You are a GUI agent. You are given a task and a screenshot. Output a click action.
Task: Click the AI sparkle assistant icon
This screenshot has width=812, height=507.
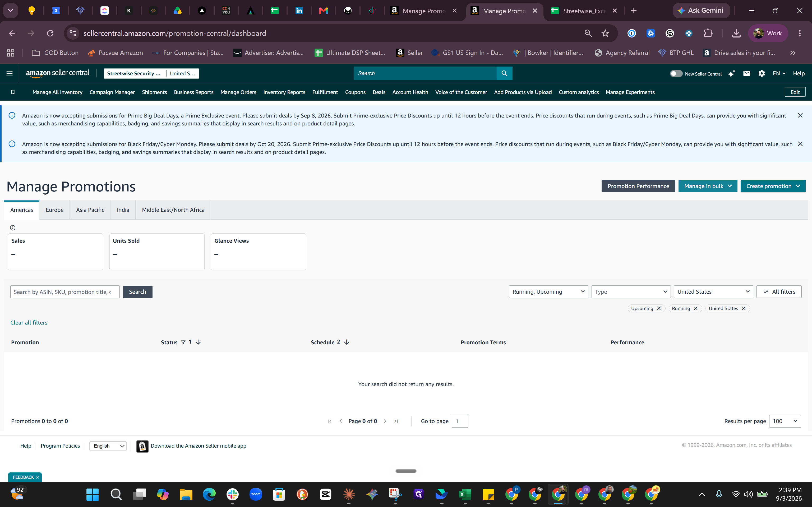pyautogui.click(x=731, y=73)
